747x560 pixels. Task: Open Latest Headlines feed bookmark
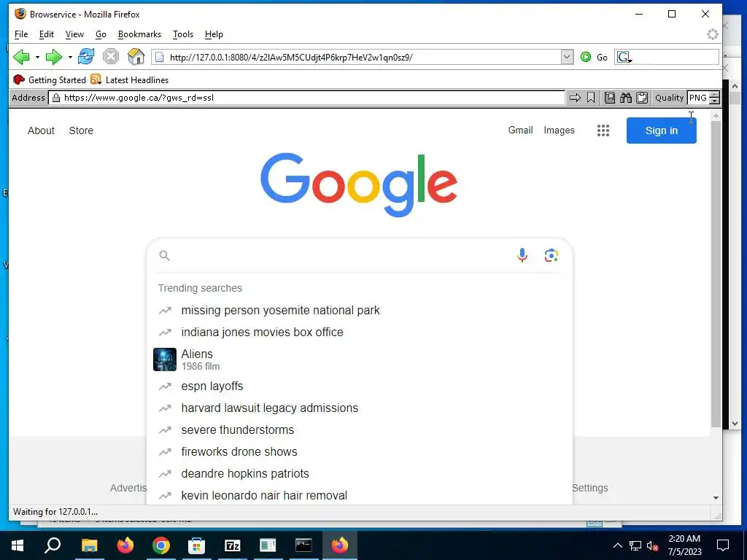pyautogui.click(x=130, y=79)
